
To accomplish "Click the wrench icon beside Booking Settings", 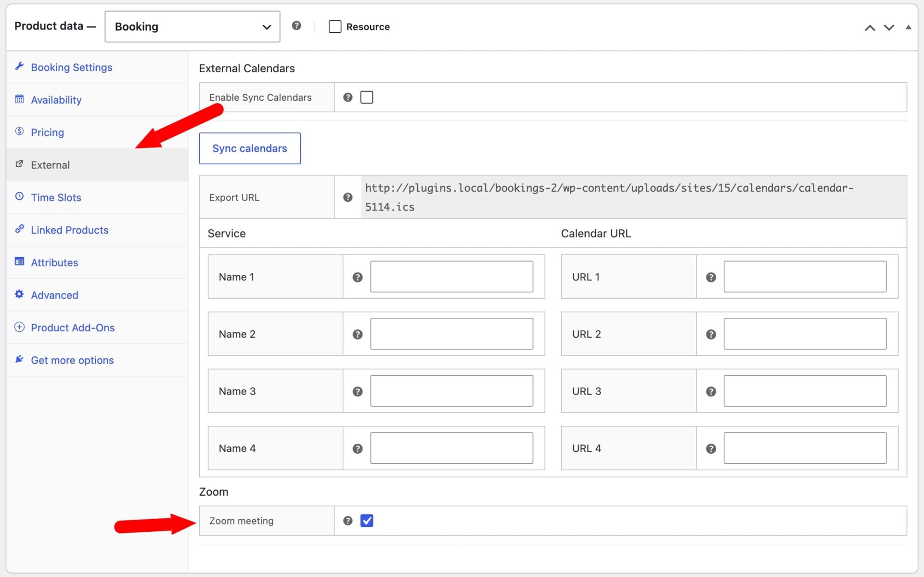I will click(19, 66).
